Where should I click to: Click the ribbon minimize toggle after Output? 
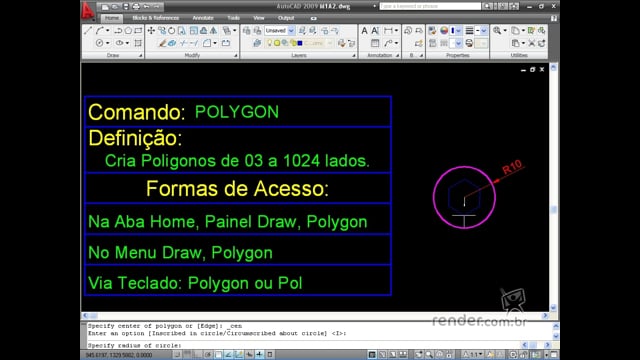(313, 18)
